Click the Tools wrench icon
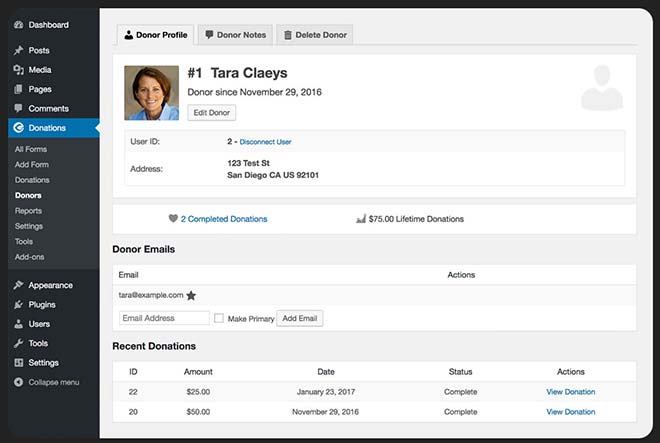Viewport: 660px width, 443px height. pyautogui.click(x=19, y=343)
